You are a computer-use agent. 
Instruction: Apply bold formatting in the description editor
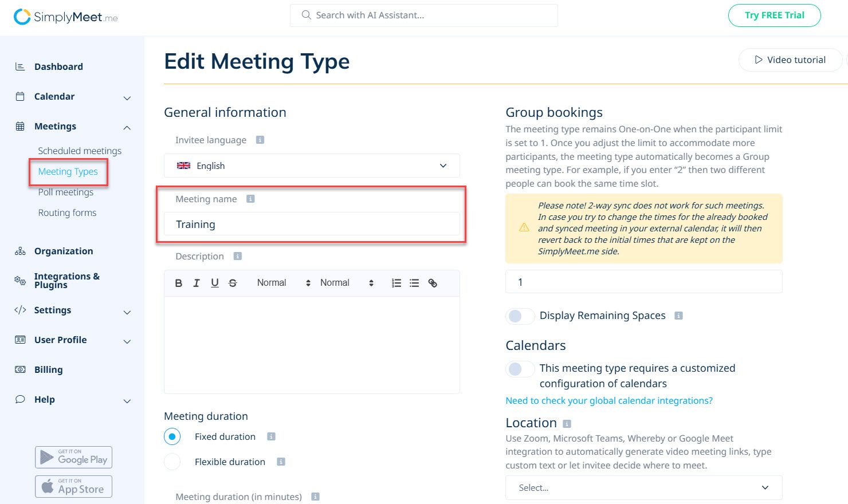pos(178,282)
